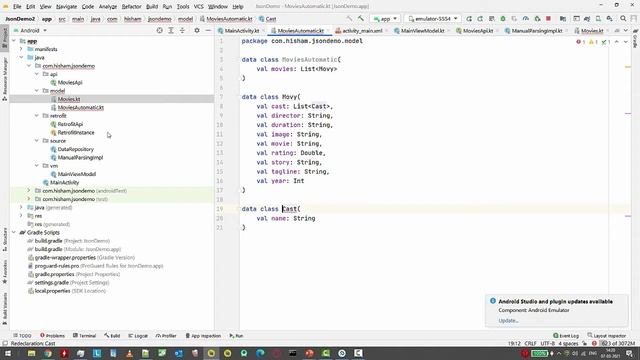This screenshot has height=360, width=640.
Task: Switch to ManualParsingImpl.kt editor tab
Action: 536,31
